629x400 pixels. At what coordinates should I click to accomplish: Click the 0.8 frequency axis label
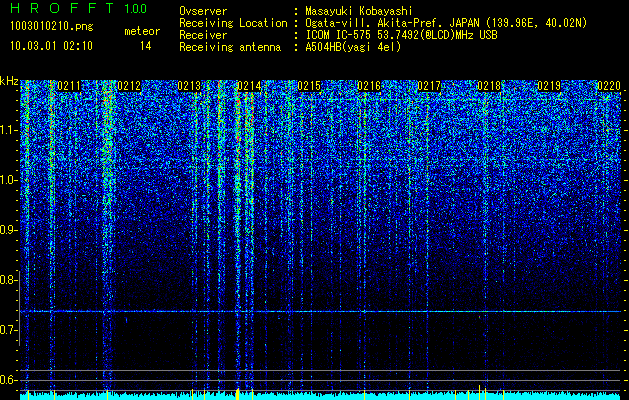pos(8,280)
